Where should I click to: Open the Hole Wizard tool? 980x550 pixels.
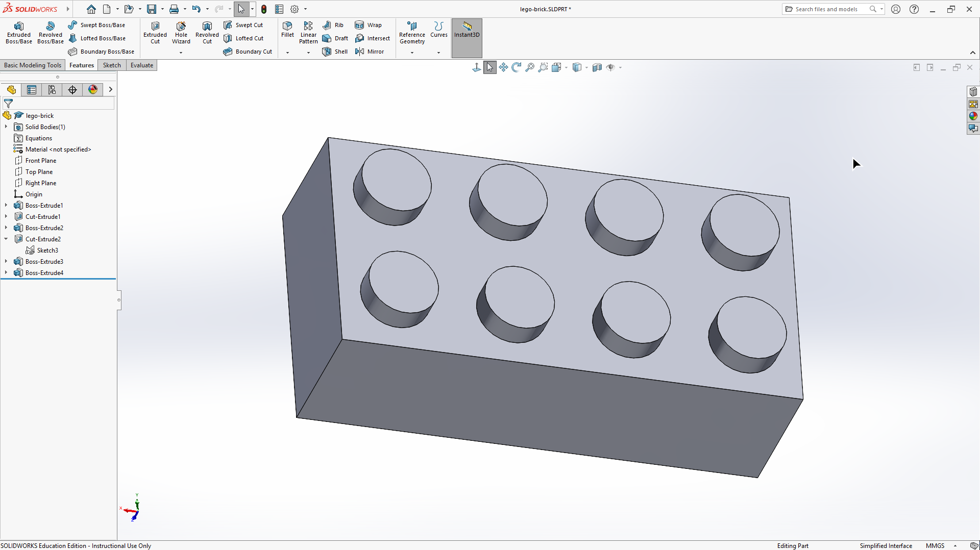pos(181,33)
